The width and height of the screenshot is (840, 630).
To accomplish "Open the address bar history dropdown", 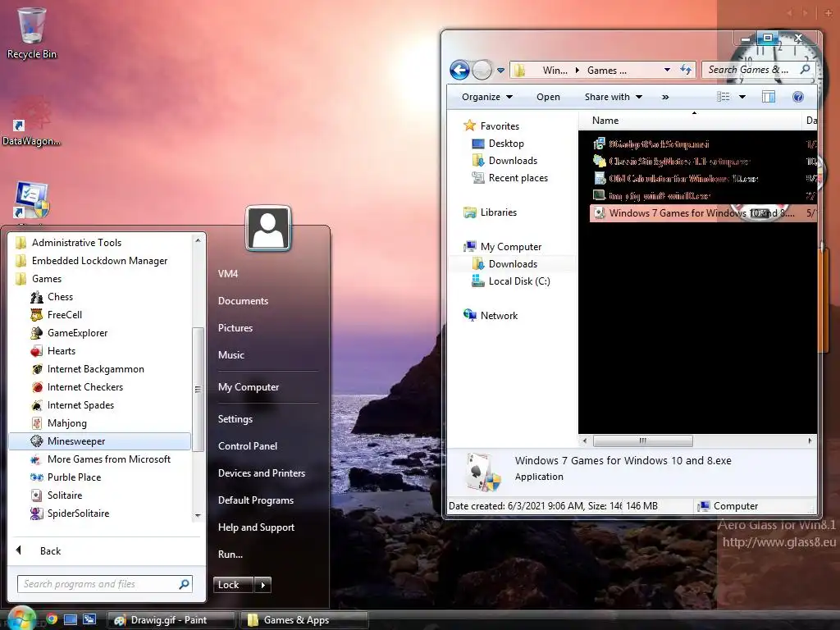I will tap(667, 70).
